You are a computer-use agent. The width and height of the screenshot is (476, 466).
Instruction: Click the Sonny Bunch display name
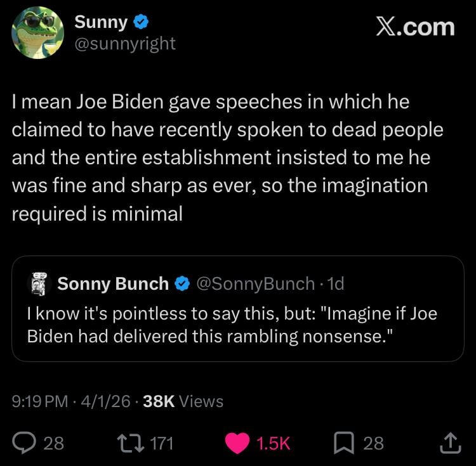[113, 284]
